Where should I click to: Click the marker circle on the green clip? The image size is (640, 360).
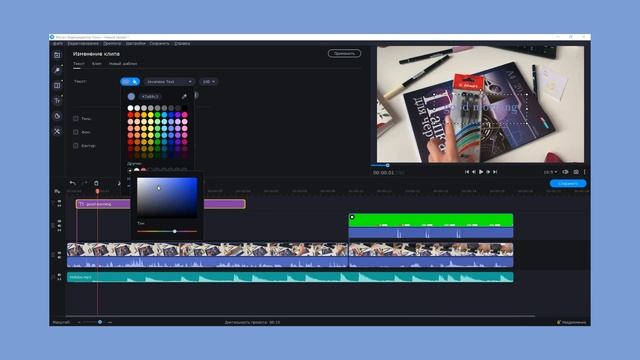(352, 217)
